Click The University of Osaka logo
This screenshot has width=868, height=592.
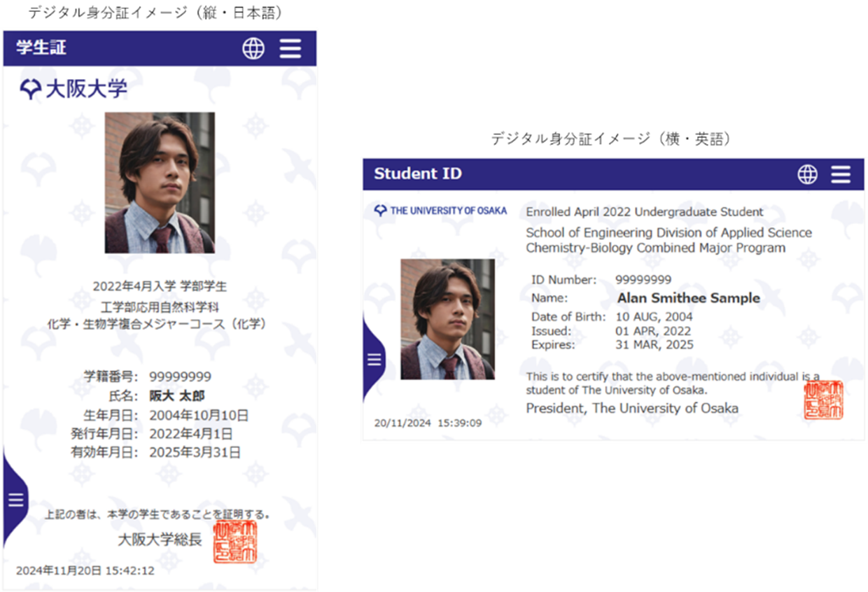tap(440, 210)
